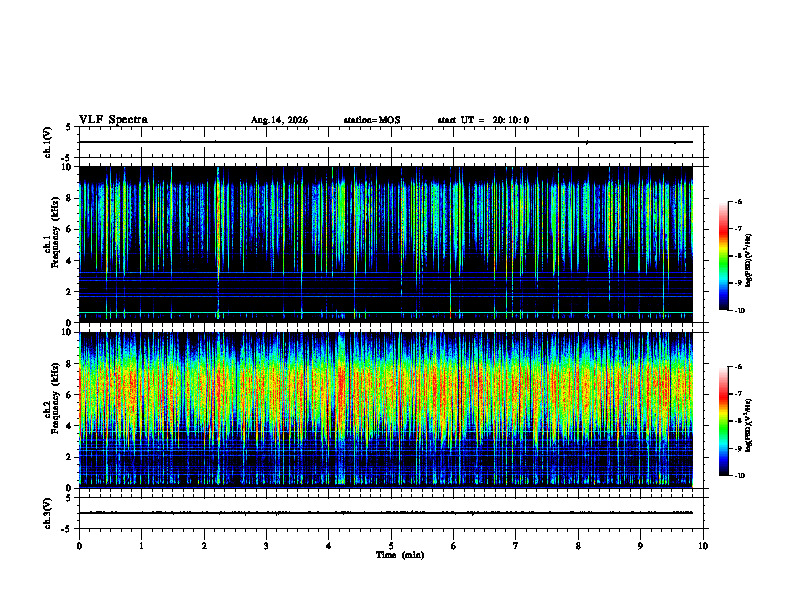Select the "start UT = 20:10:0" header text
The image size is (792, 612).
coord(483,120)
